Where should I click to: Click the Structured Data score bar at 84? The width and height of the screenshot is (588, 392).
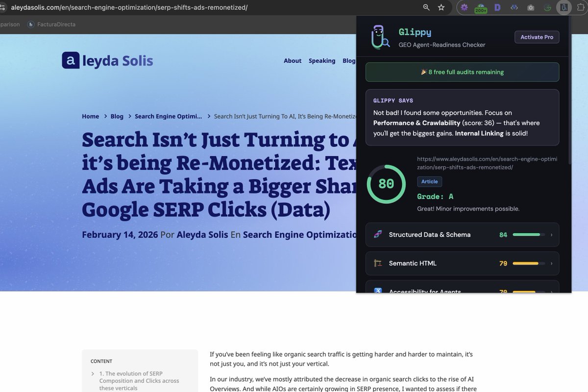point(529,235)
